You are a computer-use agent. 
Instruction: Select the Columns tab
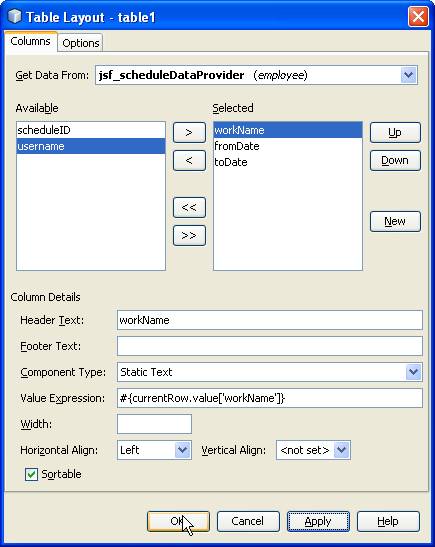[30, 42]
